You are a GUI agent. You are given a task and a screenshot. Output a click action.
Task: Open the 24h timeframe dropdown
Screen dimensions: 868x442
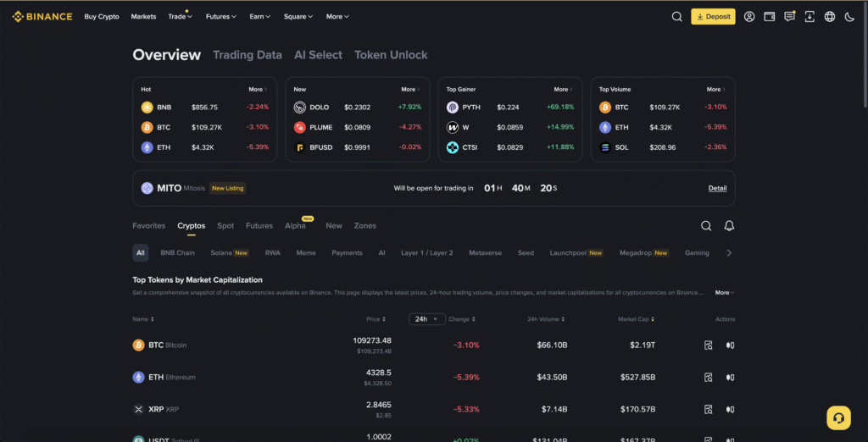tap(426, 319)
